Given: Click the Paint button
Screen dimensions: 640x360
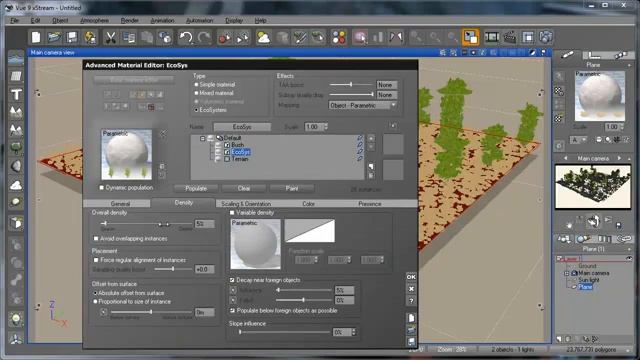Looking at the screenshot, I should [291, 188].
